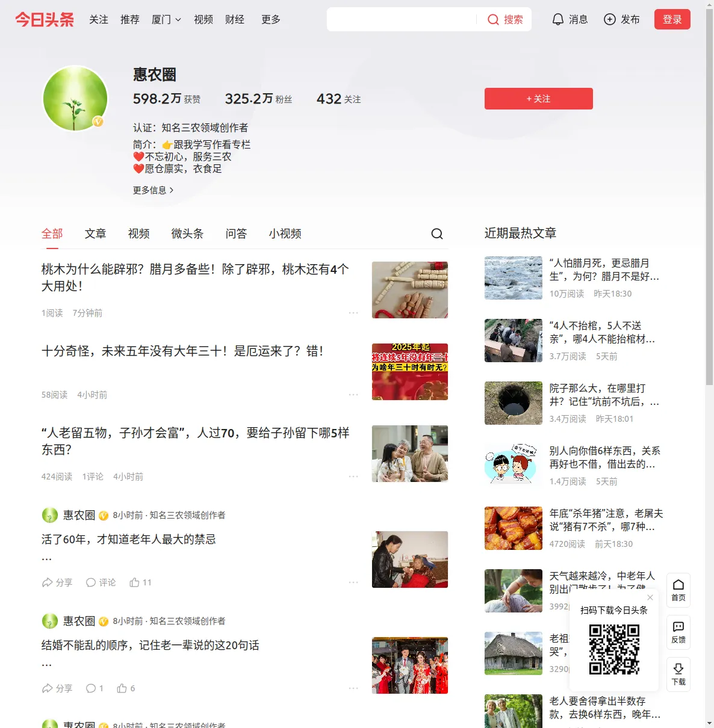714x728 pixels.
Task: Click small avatar on 结婚不能乱的顺序 post
Action: 50,621
